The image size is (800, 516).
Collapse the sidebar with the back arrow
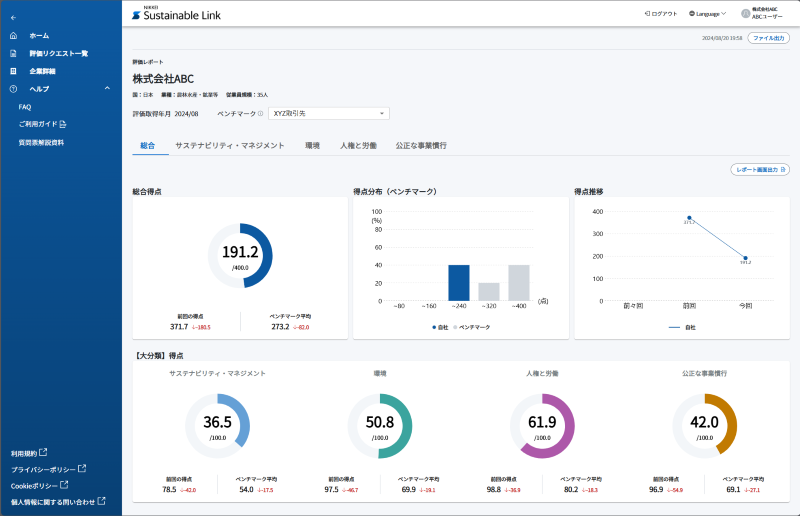(13, 18)
